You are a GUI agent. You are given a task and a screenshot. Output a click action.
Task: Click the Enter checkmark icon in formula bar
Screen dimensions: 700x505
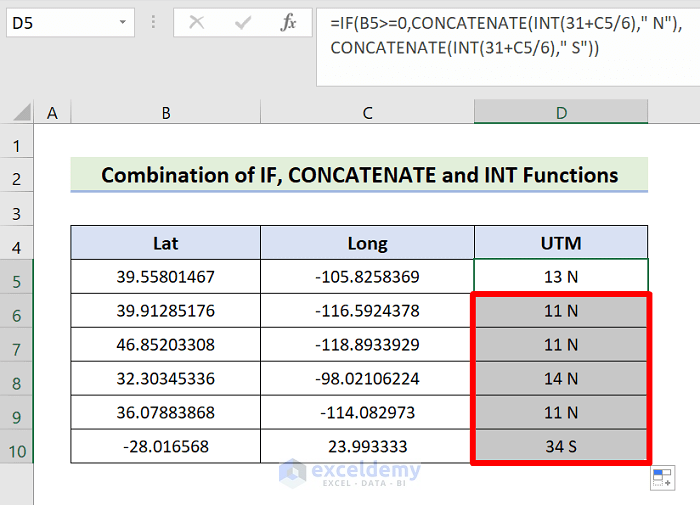coord(242,23)
